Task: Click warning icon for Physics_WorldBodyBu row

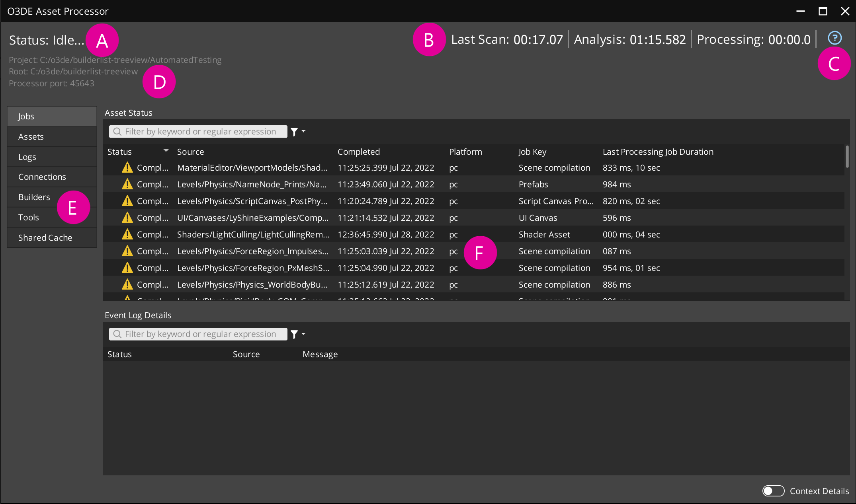Action: (x=127, y=284)
